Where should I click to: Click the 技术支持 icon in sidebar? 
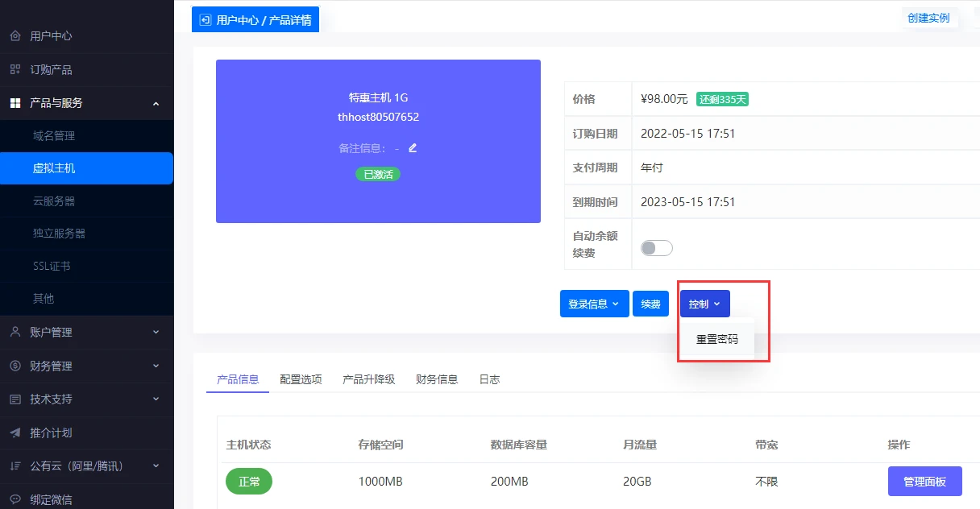pos(15,399)
